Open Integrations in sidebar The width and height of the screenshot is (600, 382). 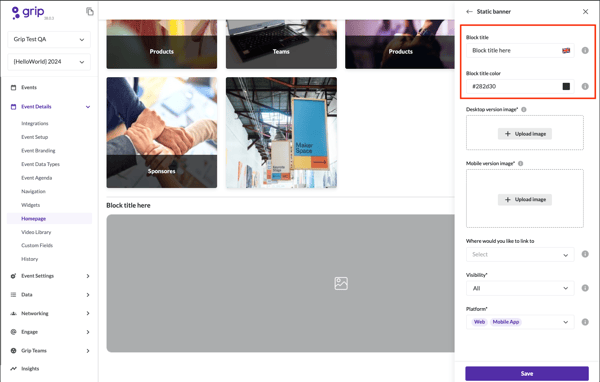pos(35,123)
